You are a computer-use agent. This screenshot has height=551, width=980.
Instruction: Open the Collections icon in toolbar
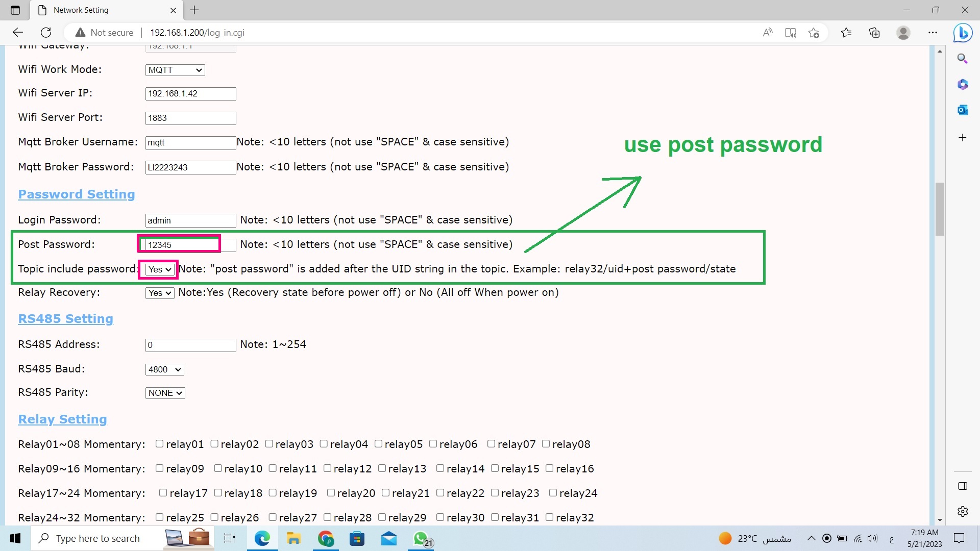tap(874, 33)
